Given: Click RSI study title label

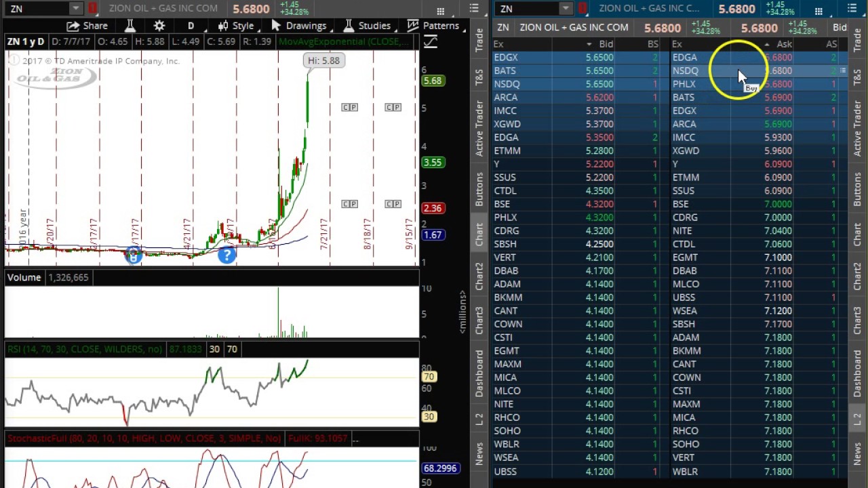Looking at the screenshot, I should (84, 349).
